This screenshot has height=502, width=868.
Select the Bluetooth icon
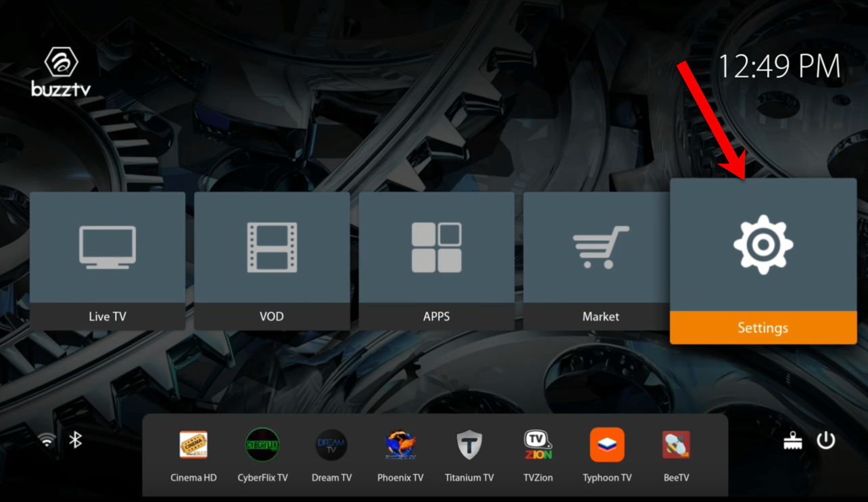tap(74, 440)
